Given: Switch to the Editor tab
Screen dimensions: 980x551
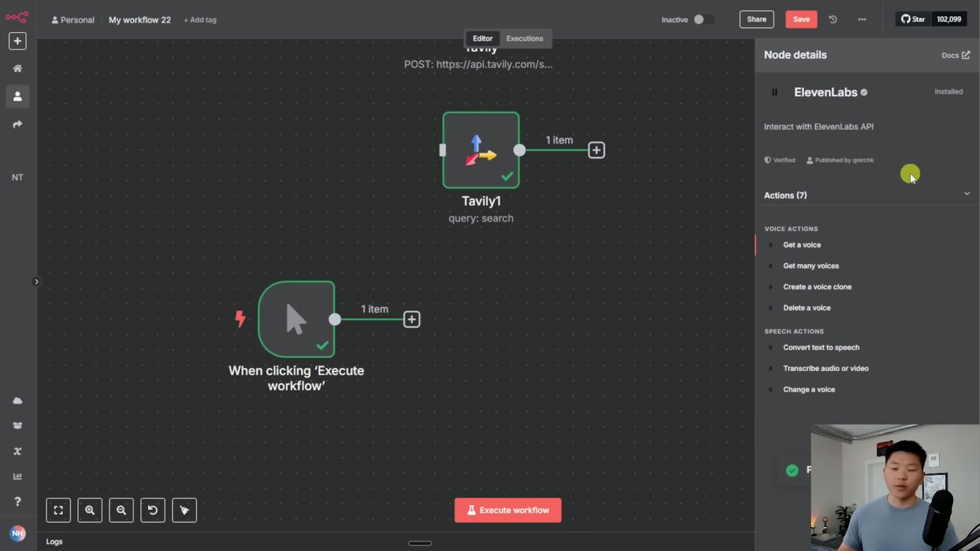Looking at the screenshot, I should pyautogui.click(x=483, y=39).
